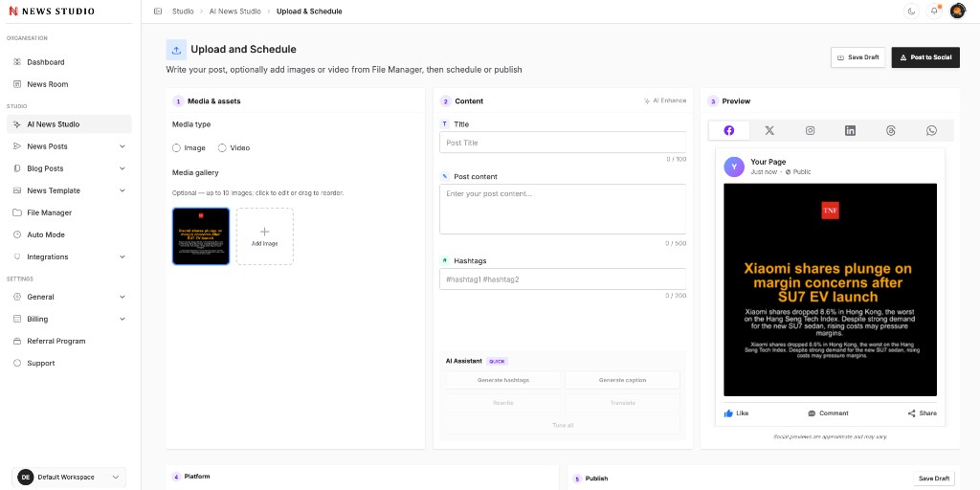This screenshot has width=980, height=490.
Task: Show X (Twitter) preview tab
Action: pyautogui.click(x=769, y=130)
